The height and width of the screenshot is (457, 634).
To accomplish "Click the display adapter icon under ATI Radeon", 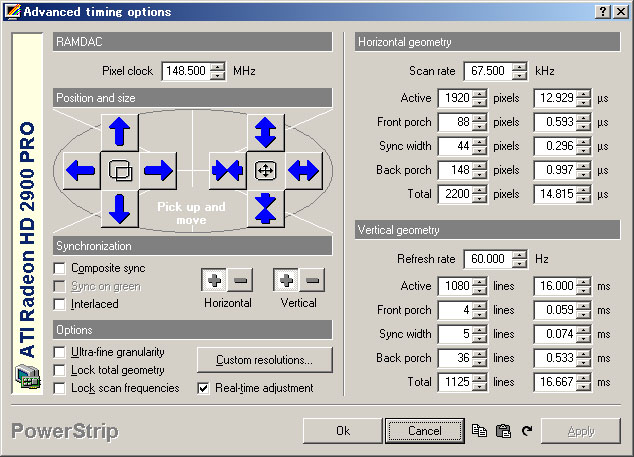I will point(27,377).
